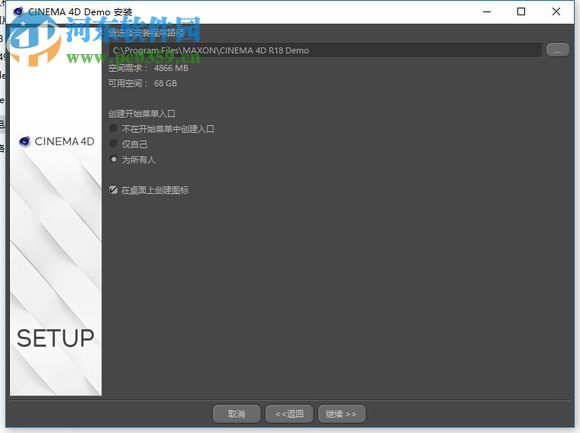
Task: Toggle the 在桌面上创建图标 checkbox
Action: (x=113, y=190)
